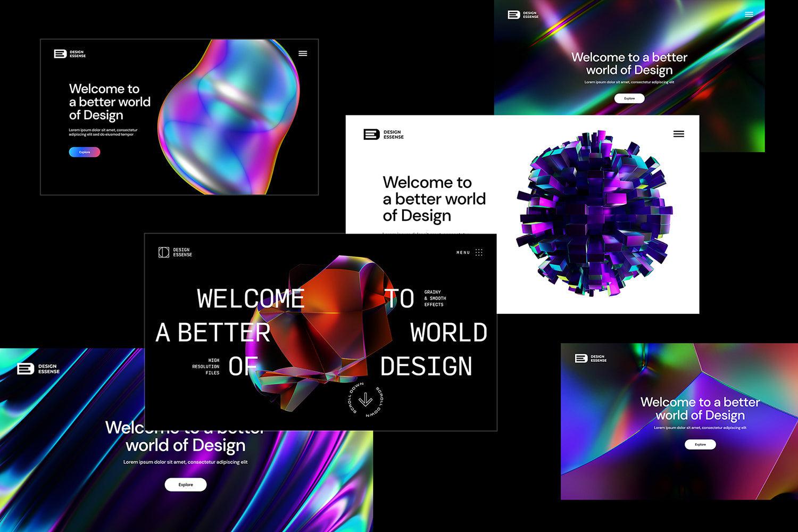Click the gradient-filled Explore pill

[x=84, y=152]
